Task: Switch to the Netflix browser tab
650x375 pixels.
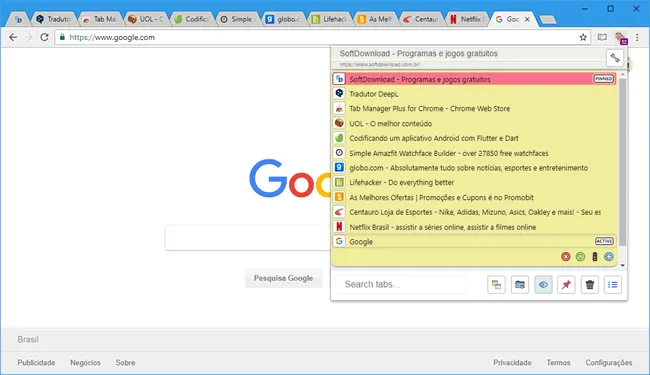Action: [x=468, y=19]
